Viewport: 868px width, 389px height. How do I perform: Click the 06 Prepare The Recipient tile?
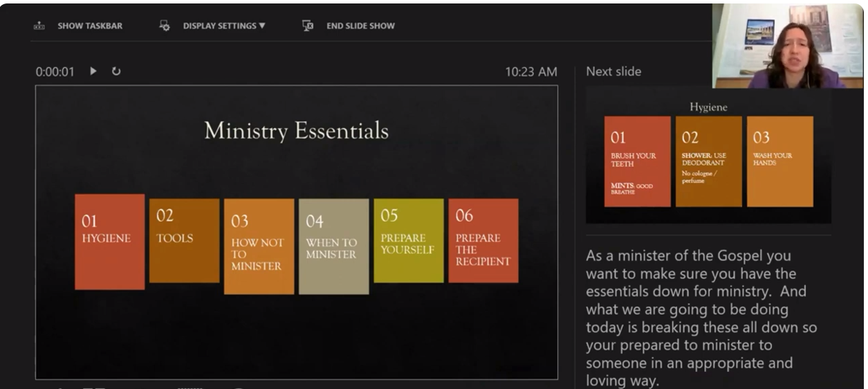click(x=483, y=240)
